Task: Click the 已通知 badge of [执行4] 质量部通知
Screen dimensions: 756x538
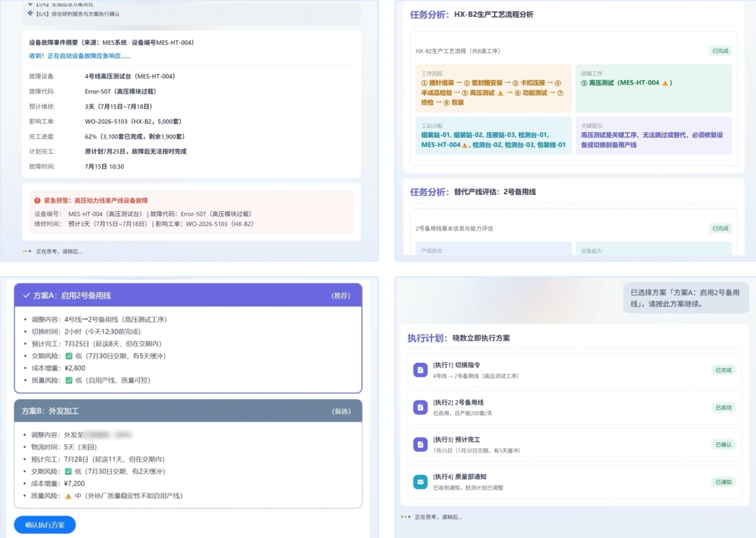Action: point(723,481)
